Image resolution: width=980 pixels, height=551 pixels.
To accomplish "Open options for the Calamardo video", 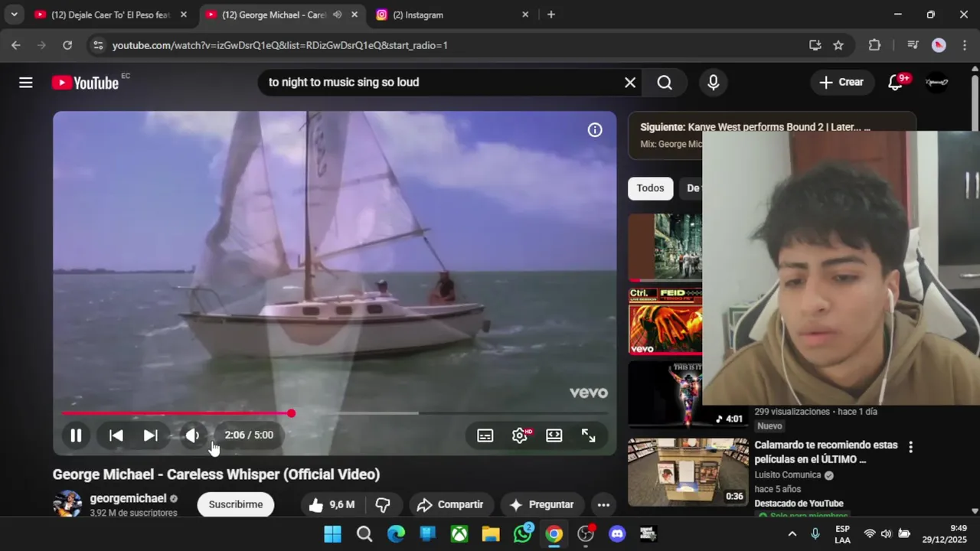I will [910, 447].
